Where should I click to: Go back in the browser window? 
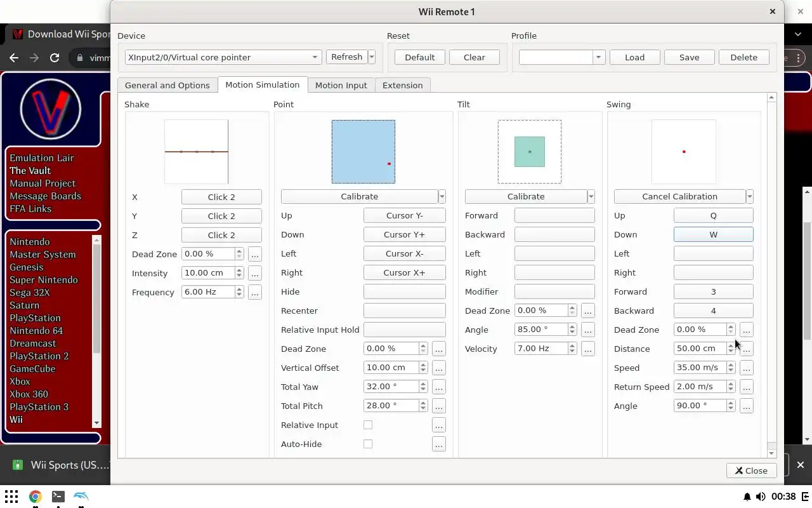pos(14,58)
